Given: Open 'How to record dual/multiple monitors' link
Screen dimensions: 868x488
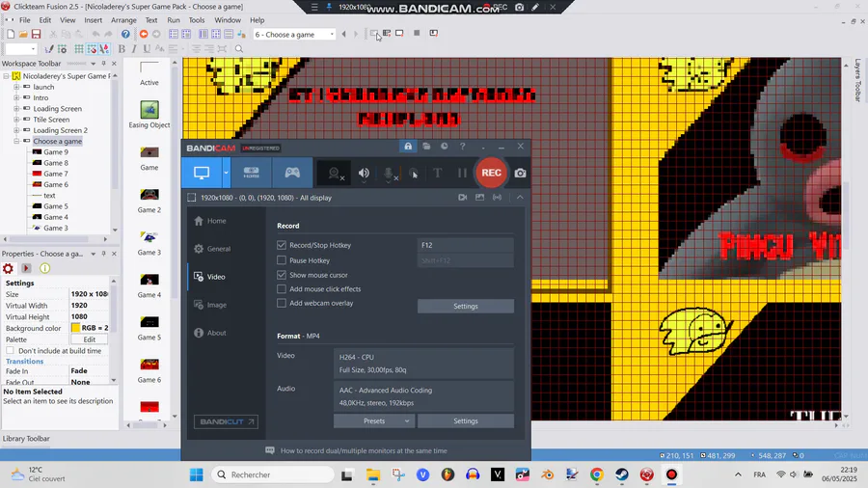Looking at the screenshot, I should (x=364, y=451).
